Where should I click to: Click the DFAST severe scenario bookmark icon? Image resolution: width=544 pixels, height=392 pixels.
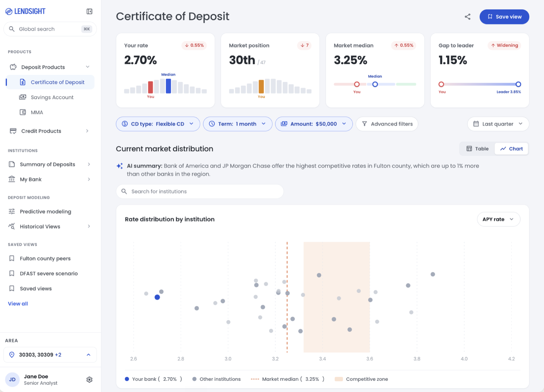click(12, 273)
